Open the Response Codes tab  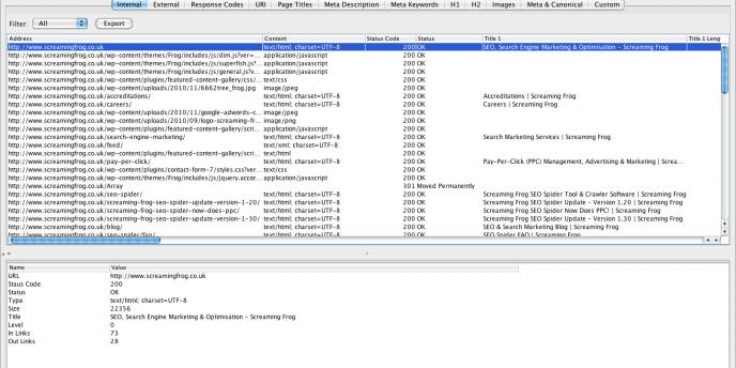(217, 5)
